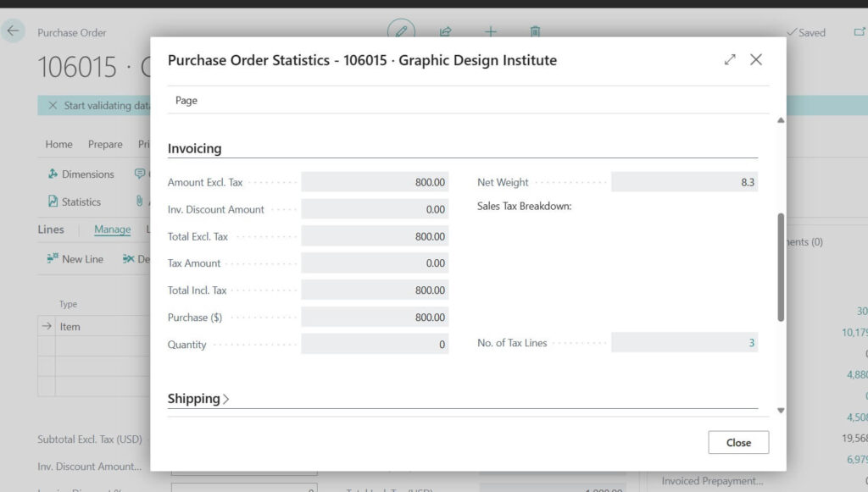Click the share icon in header
Image resolution: width=868 pixels, height=492 pixels.
point(446,31)
